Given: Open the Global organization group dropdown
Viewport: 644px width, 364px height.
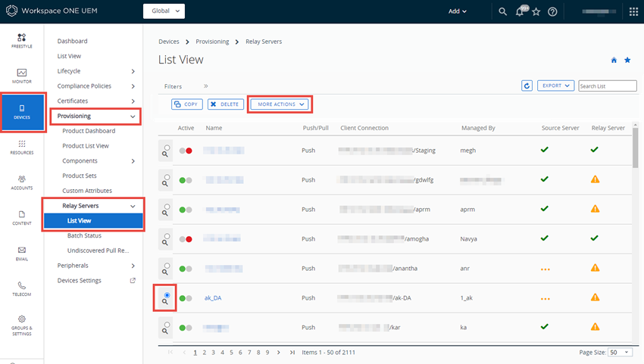Looking at the screenshot, I should [164, 11].
